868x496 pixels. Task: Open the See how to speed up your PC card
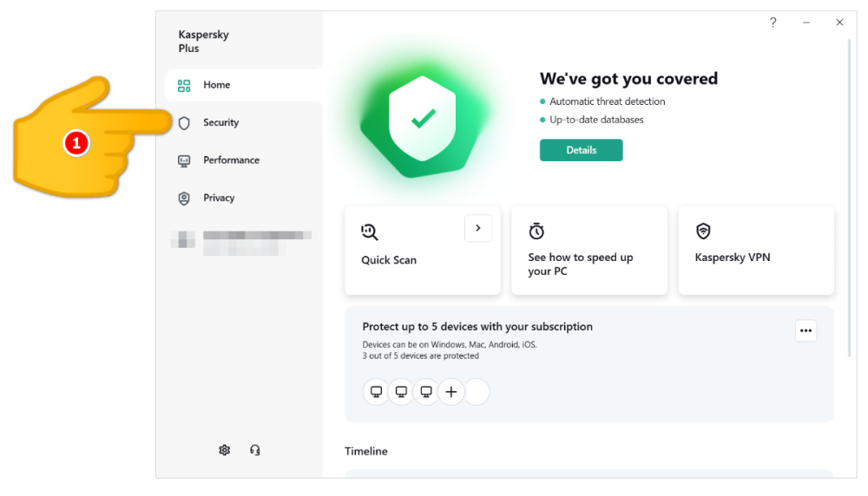589,251
